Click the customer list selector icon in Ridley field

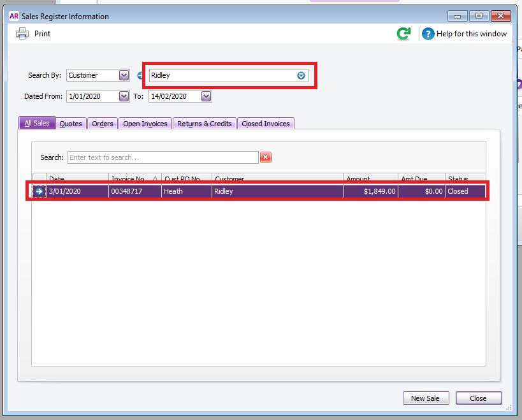[301, 76]
